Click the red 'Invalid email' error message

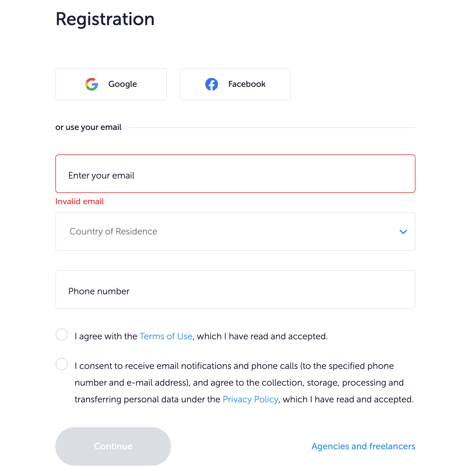[79, 201]
